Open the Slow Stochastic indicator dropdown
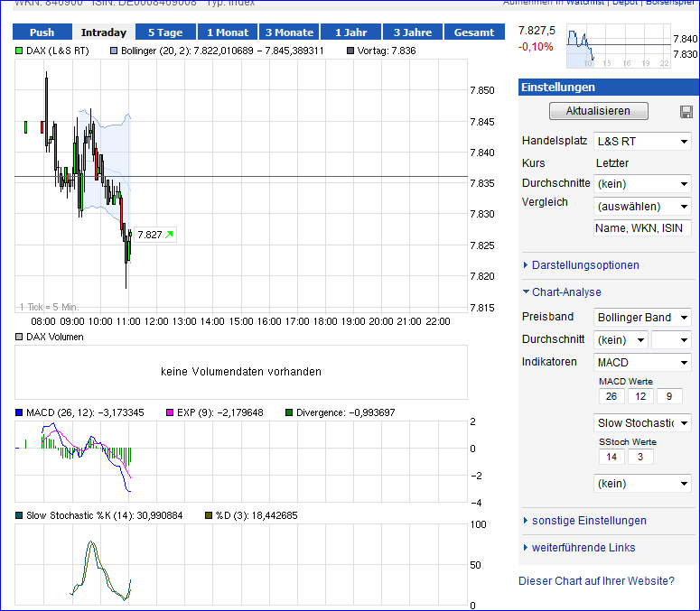Screen dimensions: 700x611 click(x=642, y=423)
